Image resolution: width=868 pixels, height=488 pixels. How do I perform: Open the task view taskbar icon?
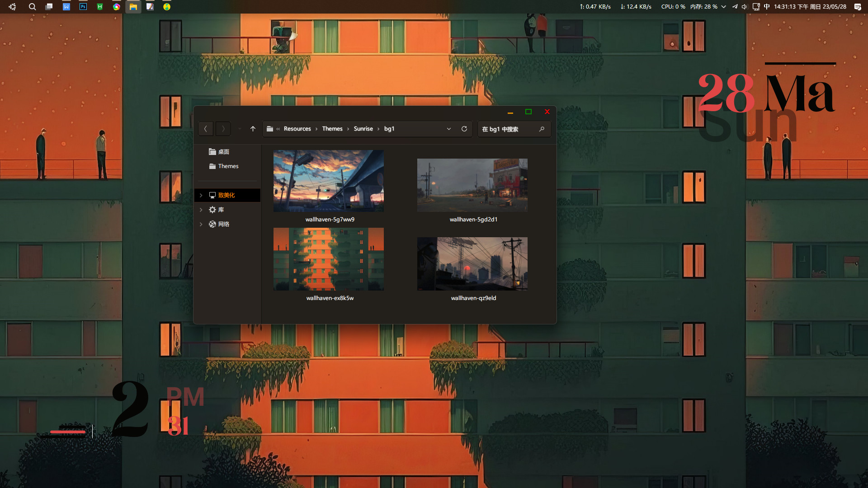tap(49, 7)
